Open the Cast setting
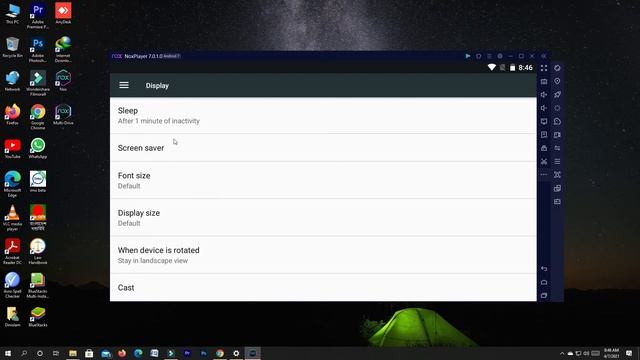Image resolution: width=640 pixels, height=360 pixels. [323, 288]
